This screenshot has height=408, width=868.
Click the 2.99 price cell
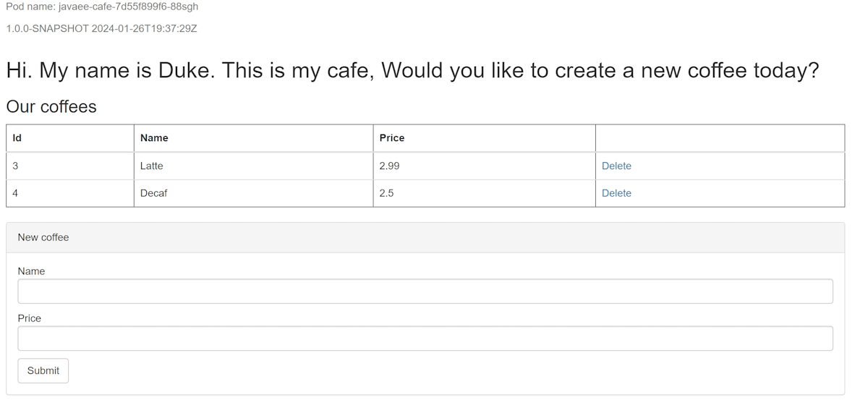(389, 166)
